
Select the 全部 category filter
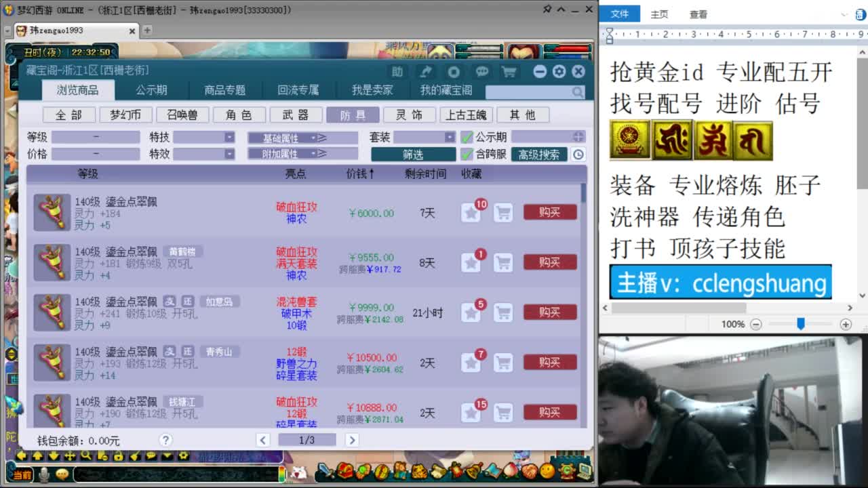tap(68, 115)
